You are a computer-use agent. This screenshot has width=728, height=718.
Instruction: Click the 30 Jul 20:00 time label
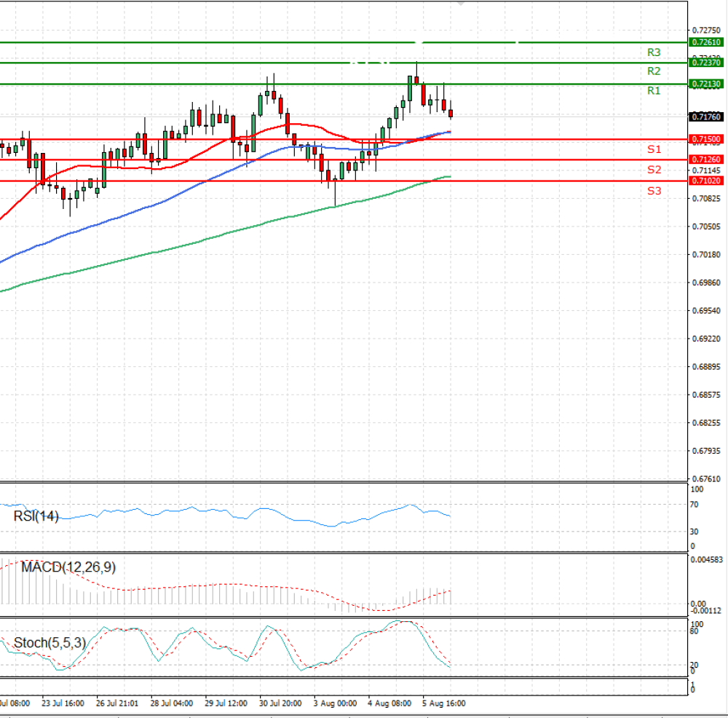[x=280, y=703]
